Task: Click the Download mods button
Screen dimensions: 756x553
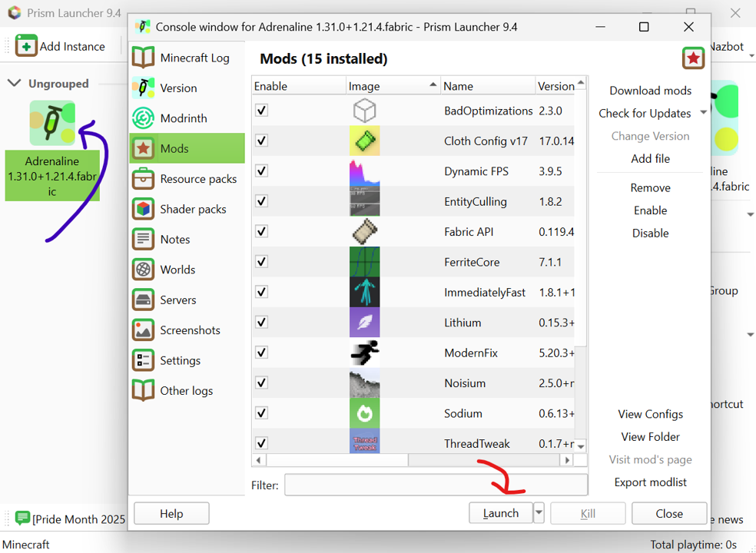Action: (650, 91)
